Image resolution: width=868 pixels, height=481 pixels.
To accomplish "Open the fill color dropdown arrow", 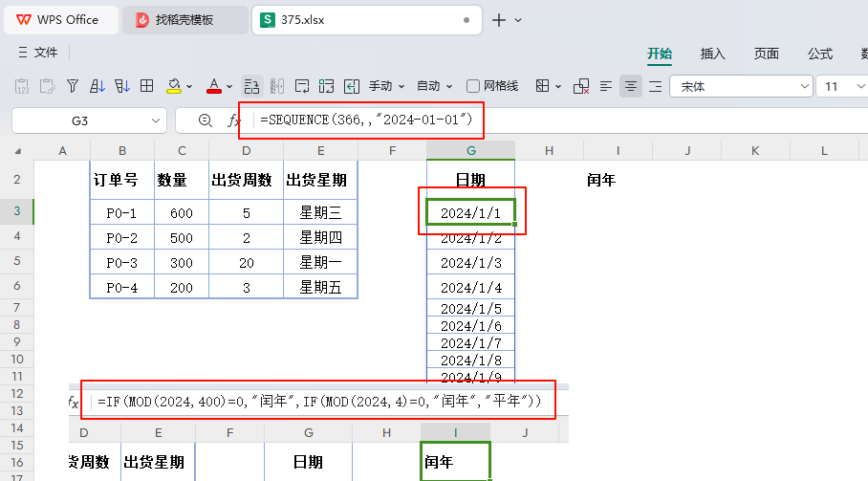I will pos(189,86).
